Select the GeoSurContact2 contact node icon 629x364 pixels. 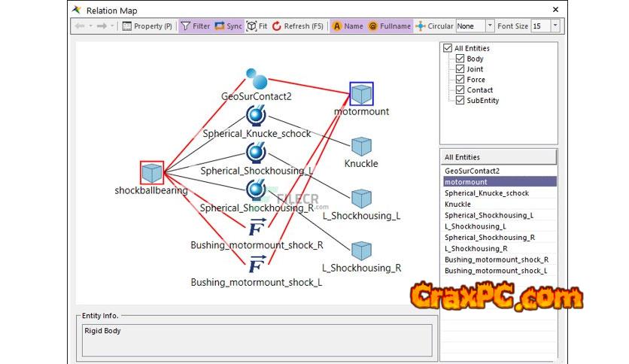[257, 78]
